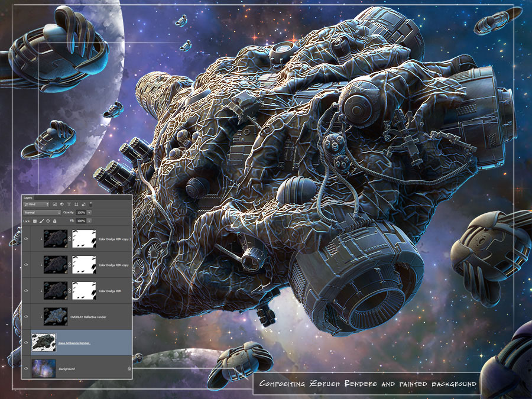Hide the Color Dodge RIM copy 3 layer
532x399 pixels.
[26, 239]
